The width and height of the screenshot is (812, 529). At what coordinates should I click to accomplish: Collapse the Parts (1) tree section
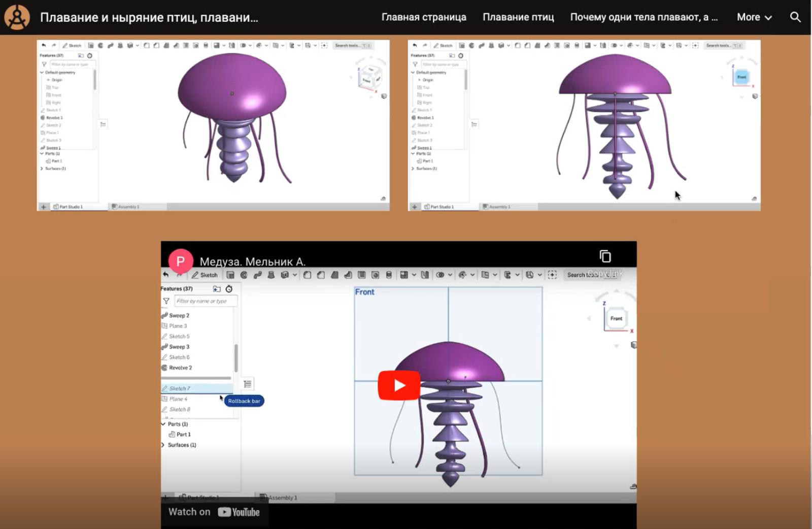coord(163,424)
